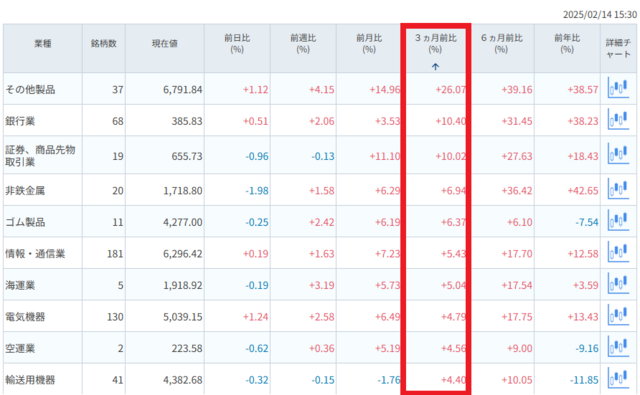The height and width of the screenshot is (395, 640).
Task: Sort table by 前月比 (%) header
Action: click(369, 44)
